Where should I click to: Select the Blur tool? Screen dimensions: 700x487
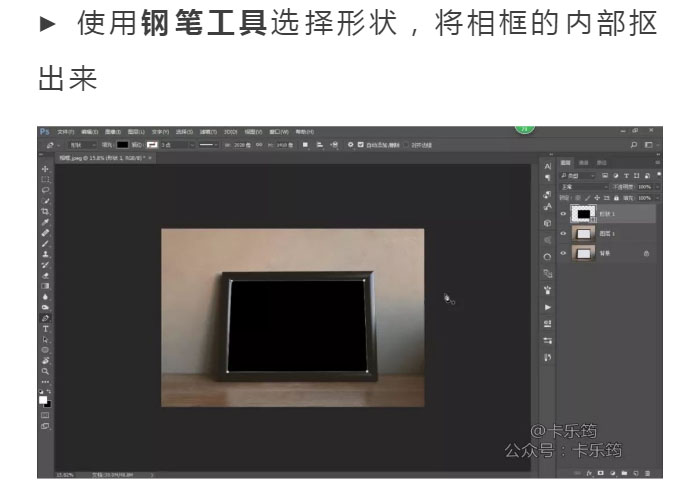coord(45,297)
